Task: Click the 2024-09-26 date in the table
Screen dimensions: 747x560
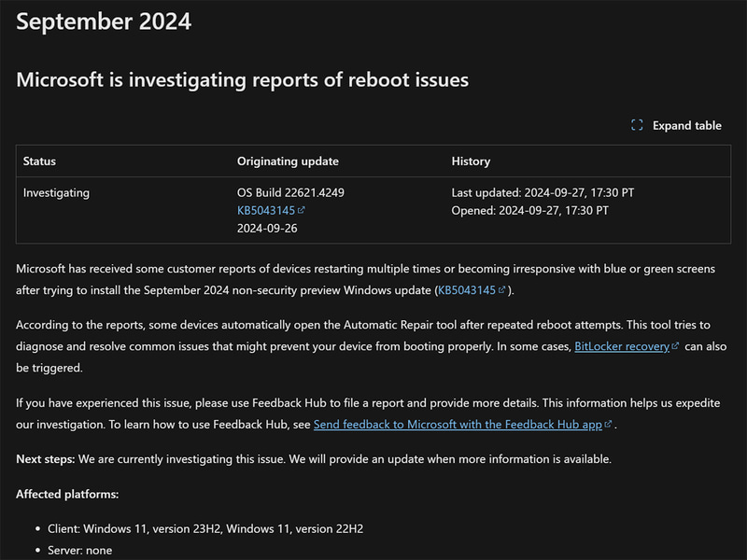Action: [267, 229]
